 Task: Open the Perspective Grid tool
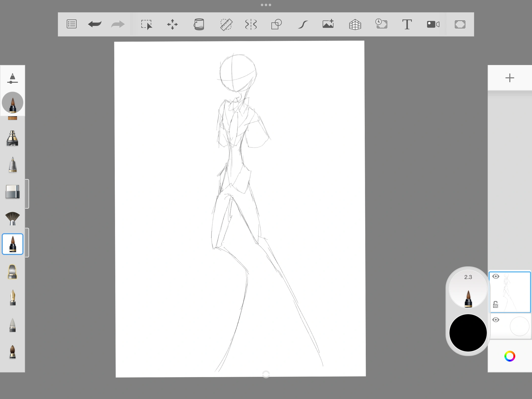pyautogui.click(x=355, y=24)
